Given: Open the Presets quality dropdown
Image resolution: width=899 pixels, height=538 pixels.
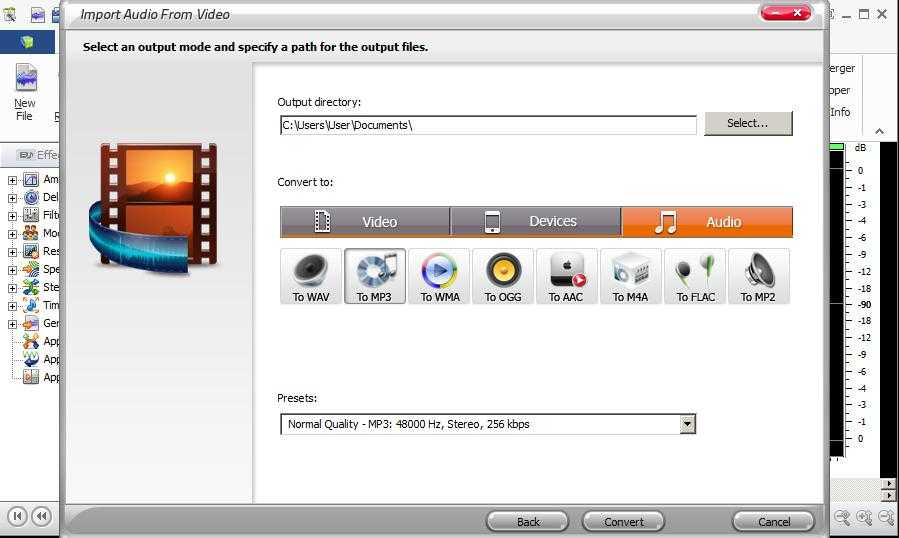Looking at the screenshot, I should (x=687, y=424).
